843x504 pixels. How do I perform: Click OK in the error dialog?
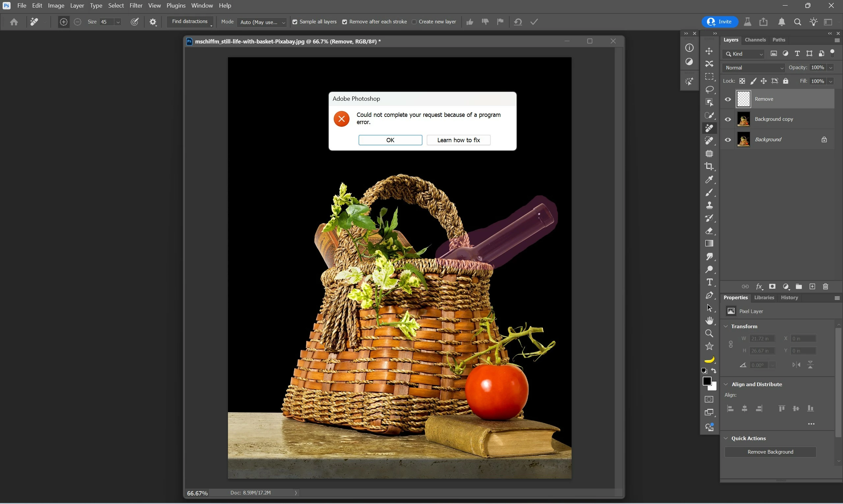point(390,140)
